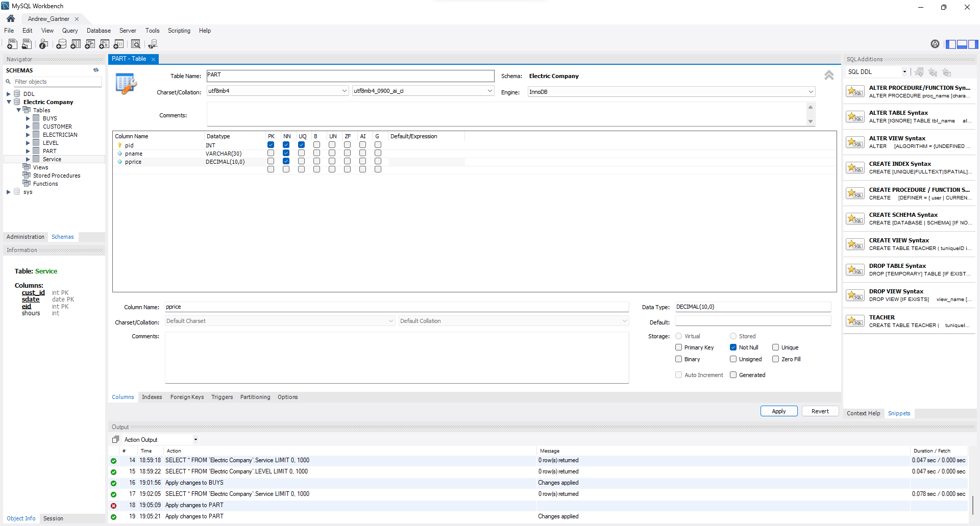The image size is (980, 526).
Task: Enable the Primary Key checkbox
Action: coord(679,347)
